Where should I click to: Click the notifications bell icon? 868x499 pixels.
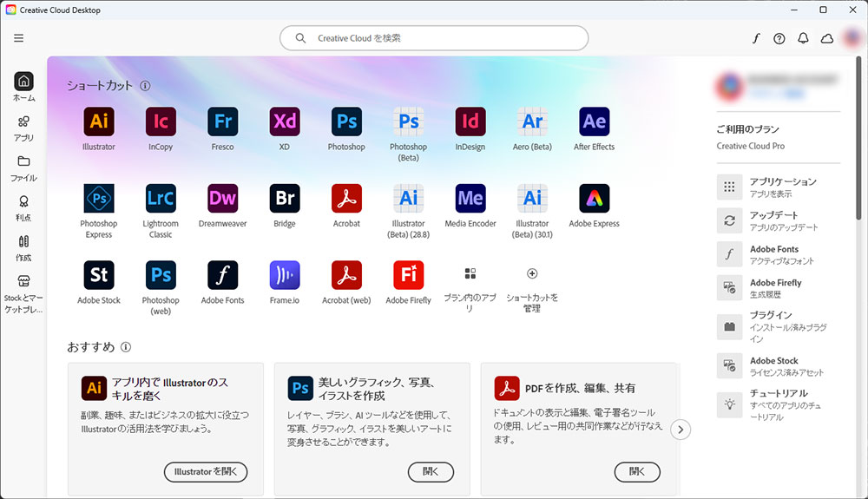(x=803, y=38)
